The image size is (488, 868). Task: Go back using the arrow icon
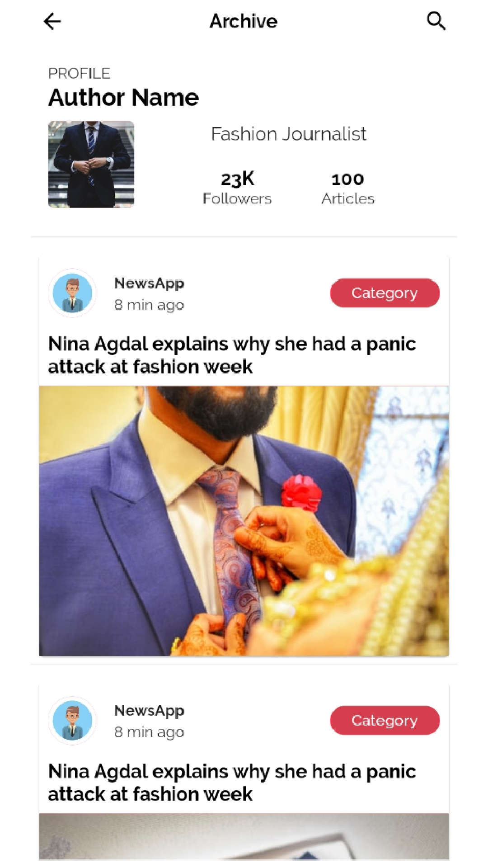[52, 21]
